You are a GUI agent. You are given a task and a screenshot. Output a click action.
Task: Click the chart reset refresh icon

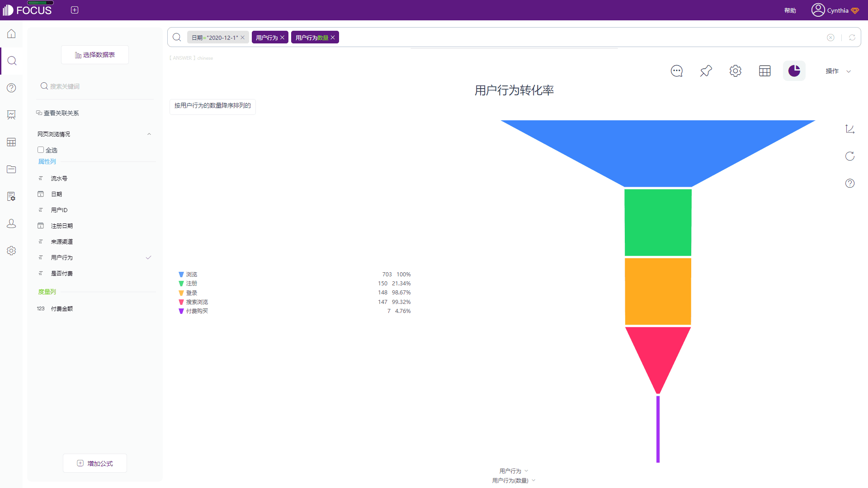(x=850, y=156)
